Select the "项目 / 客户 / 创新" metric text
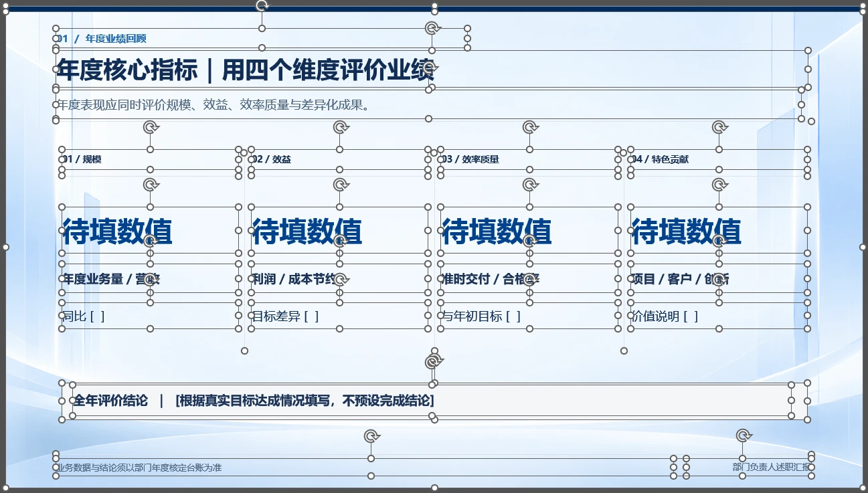This screenshot has height=493, width=868. click(680, 279)
